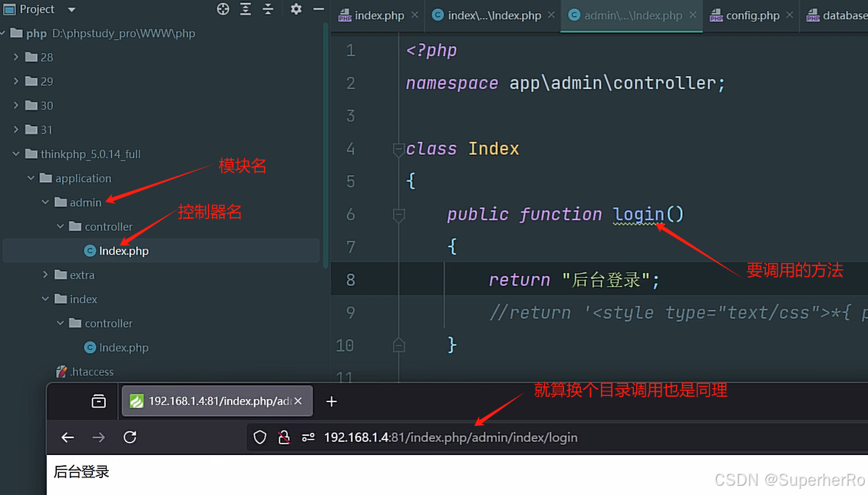Viewport: 868px width, 495px height.
Task: Hide the Project panel with minus icon
Action: [x=318, y=9]
